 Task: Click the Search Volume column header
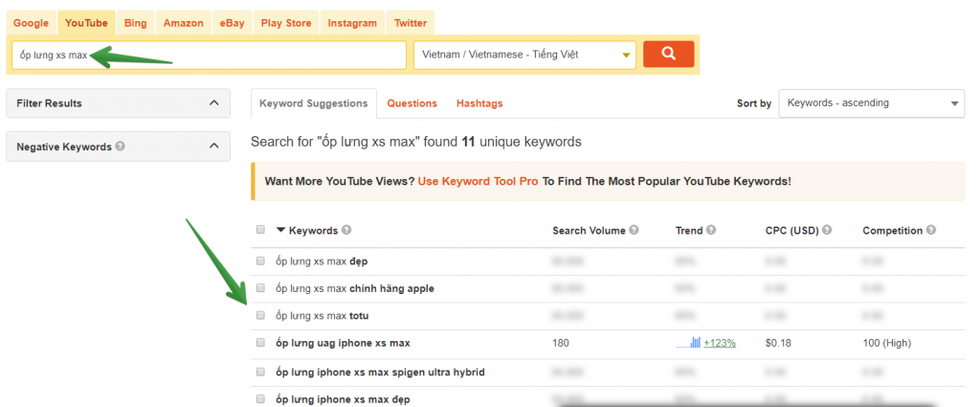coord(589,230)
